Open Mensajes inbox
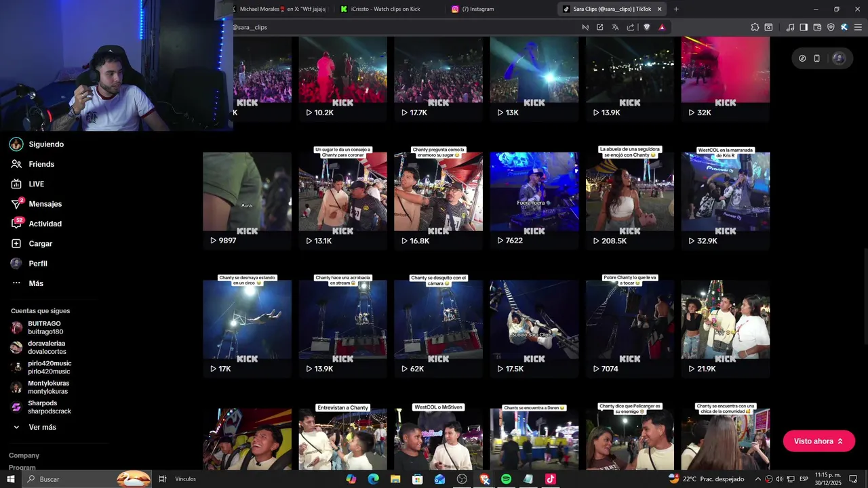This screenshot has height=488, width=868. click(x=37, y=204)
